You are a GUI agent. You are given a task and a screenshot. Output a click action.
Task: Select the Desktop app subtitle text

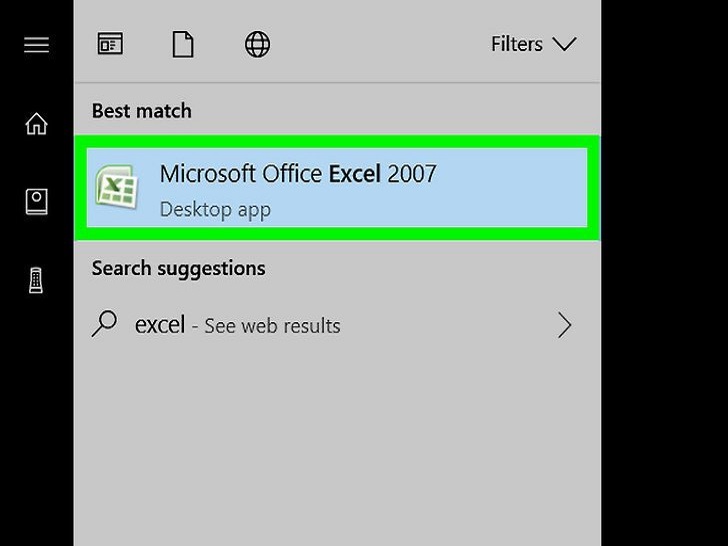click(x=215, y=209)
